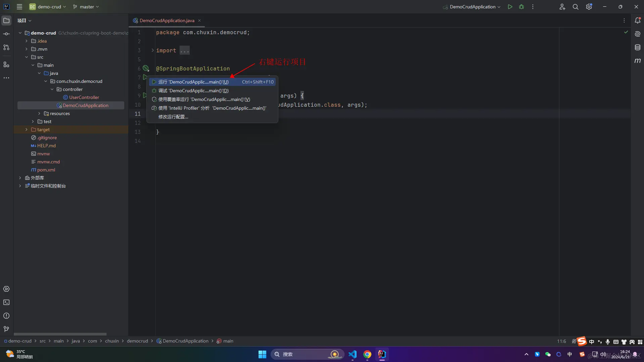Image resolution: width=644 pixels, height=362 pixels.
Task: Click demo-crud in the breadcrumb bar
Action: (x=20, y=341)
